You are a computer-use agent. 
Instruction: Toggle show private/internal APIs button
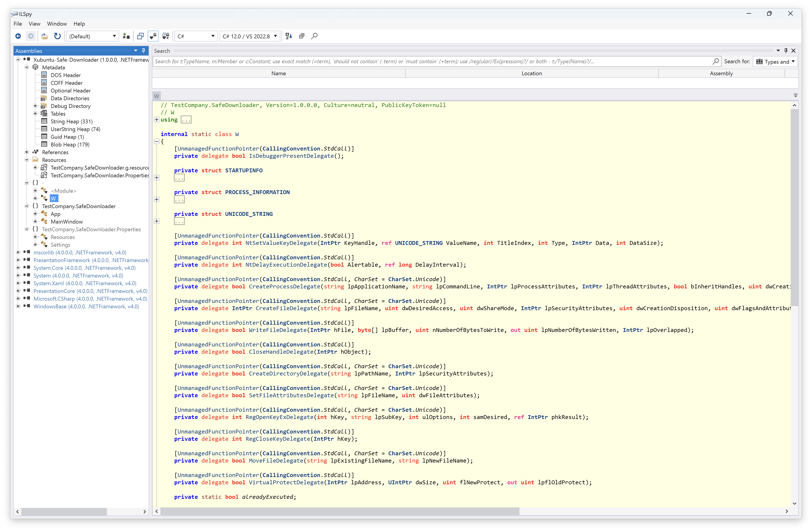click(x=153, y=36)
